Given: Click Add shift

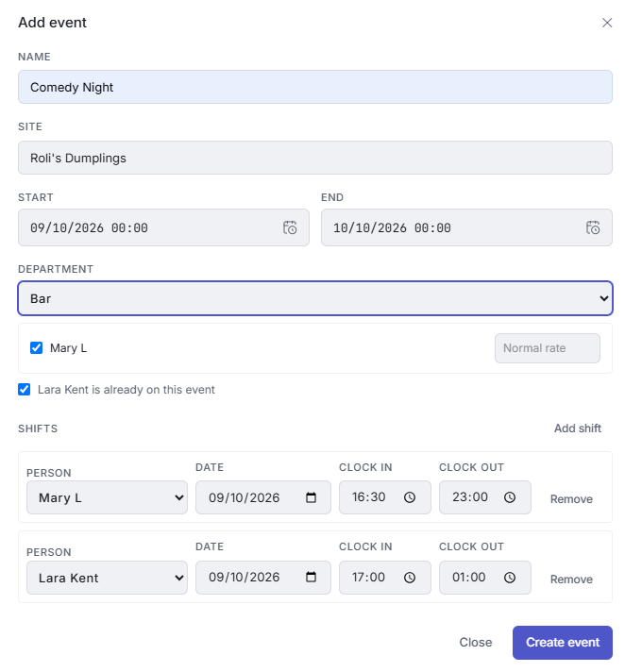Looking at the screenshot, I should click(x=578, y=428).
